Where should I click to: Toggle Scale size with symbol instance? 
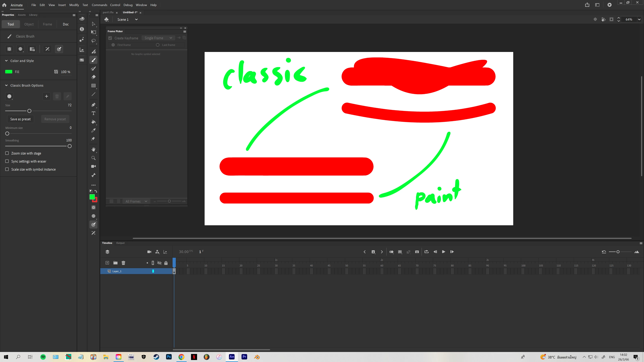tap(7, 169)
